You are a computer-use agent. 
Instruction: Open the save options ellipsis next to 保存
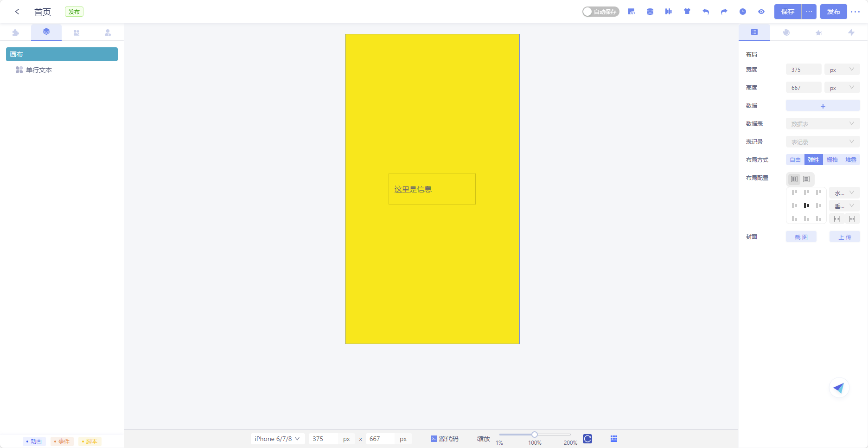(809, 12)
